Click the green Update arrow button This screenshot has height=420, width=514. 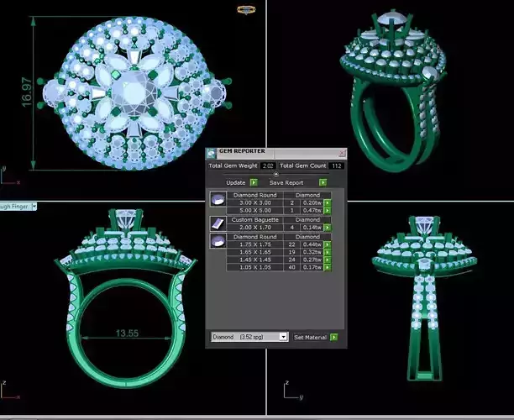click(254, 182)
